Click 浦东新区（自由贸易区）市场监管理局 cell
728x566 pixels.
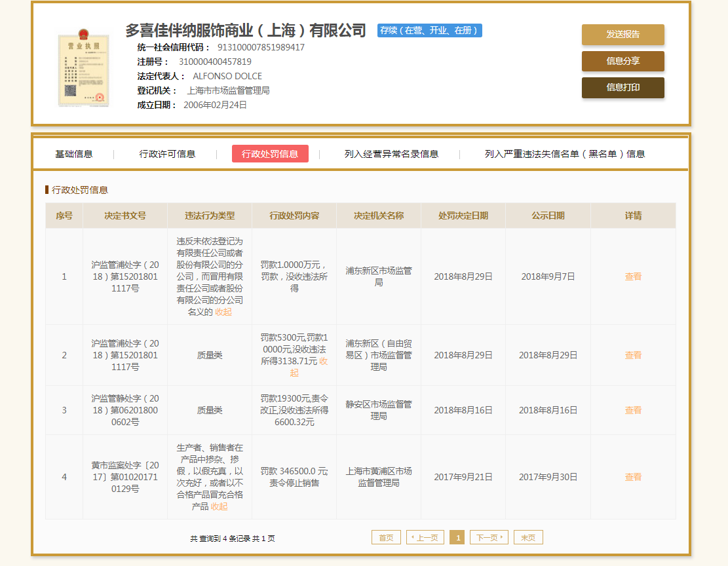click(x=379, y=355)
